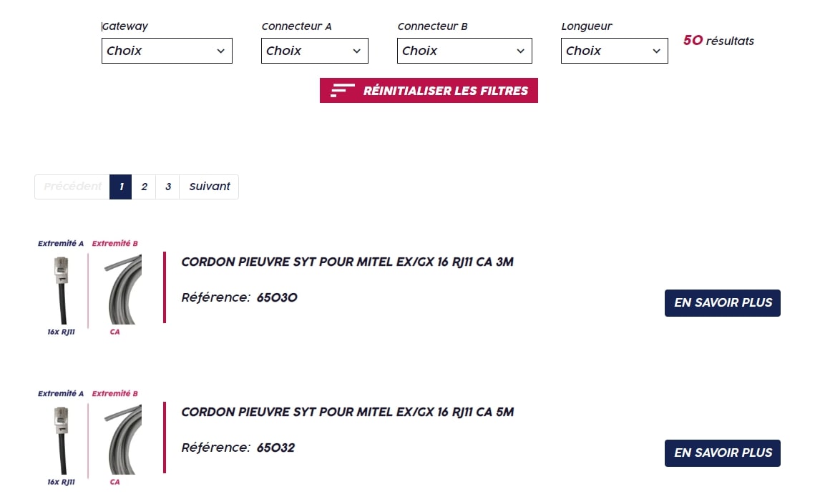Click the chevron arrow in Longueur dropdown
The height and width of the screenshot is (504, 815).
coord(656,51)
